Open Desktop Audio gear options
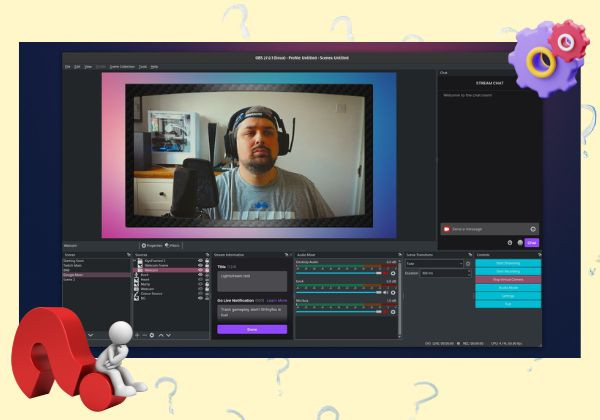This screenshot has width=600, height=420. point(393,273)
